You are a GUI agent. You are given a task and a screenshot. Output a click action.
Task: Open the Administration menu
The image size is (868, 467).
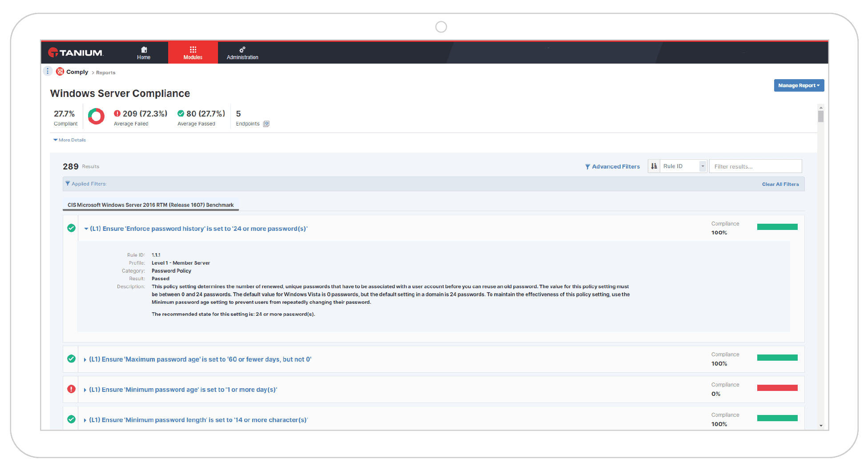click(x=242, y=52)
